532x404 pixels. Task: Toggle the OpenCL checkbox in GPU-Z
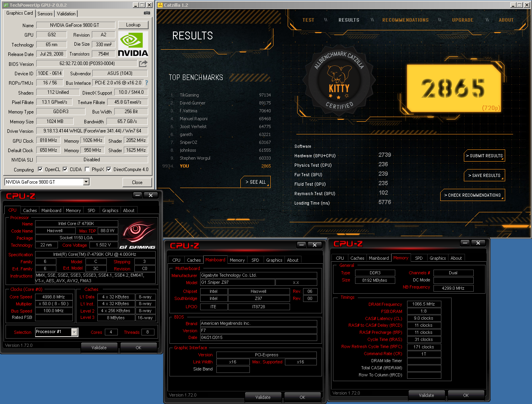click(40, 169)
